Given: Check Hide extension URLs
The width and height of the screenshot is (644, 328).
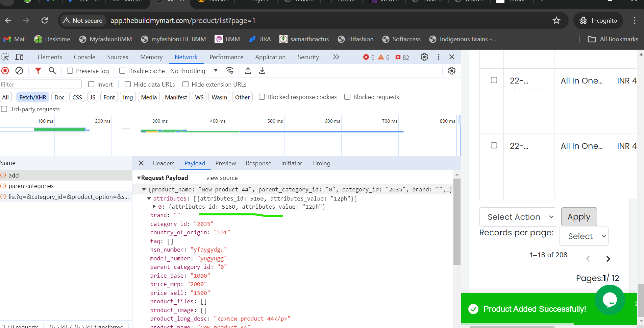Looking at the screenshot, I should click(x=185, y=84).
